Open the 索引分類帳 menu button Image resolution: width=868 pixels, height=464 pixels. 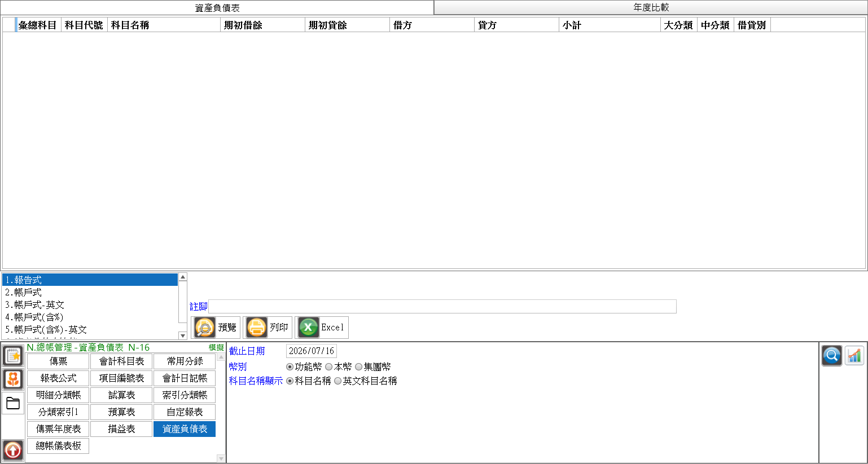coord(185,395)
